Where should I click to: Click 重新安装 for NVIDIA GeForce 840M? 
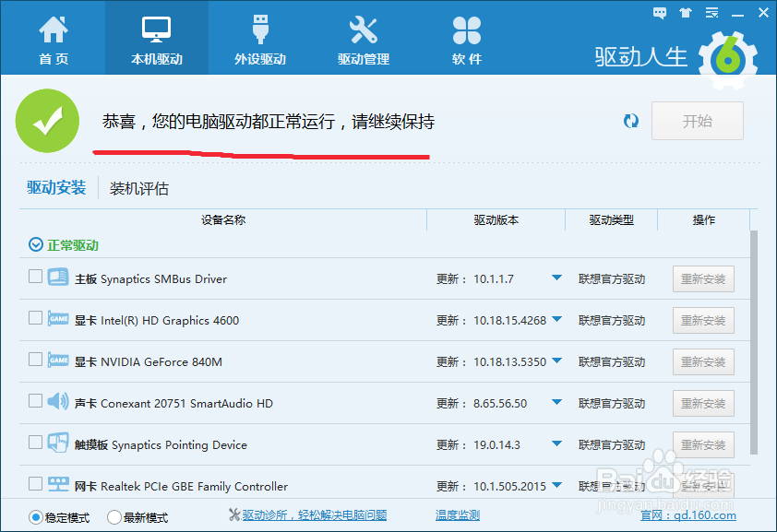point(703,362)
